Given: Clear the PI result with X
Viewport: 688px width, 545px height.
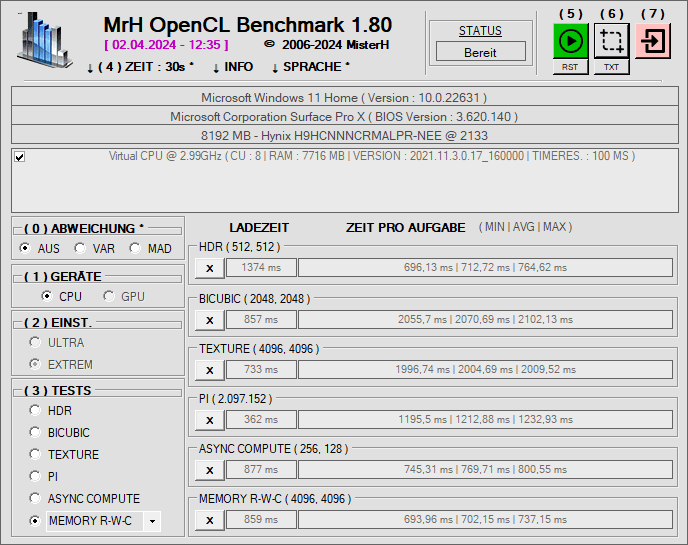Looking at the screenshot, I should point(210,420).
